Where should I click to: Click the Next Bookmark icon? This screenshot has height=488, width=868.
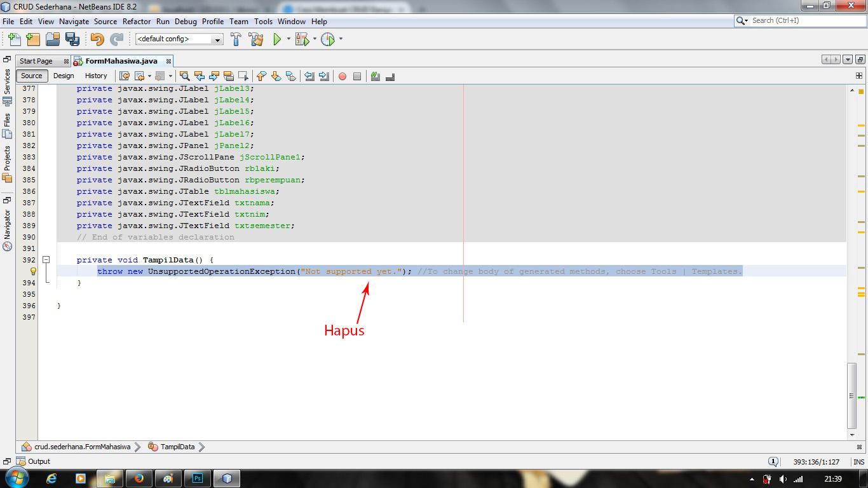[276, 76]
